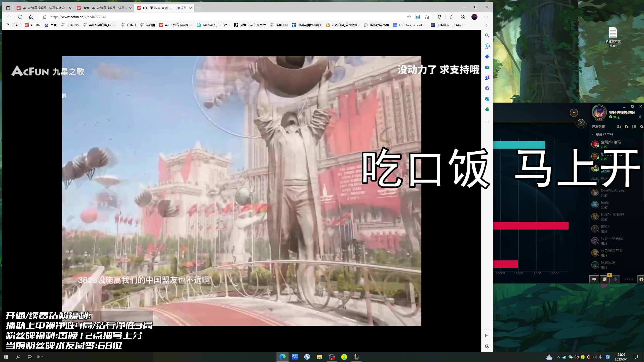Close League panel with round X

(x=581, y=122)
